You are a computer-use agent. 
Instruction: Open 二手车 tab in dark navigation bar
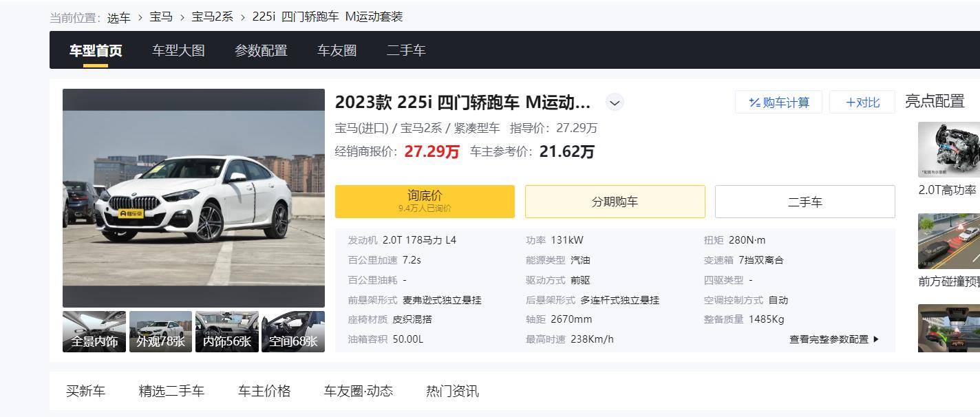(406, 50)
